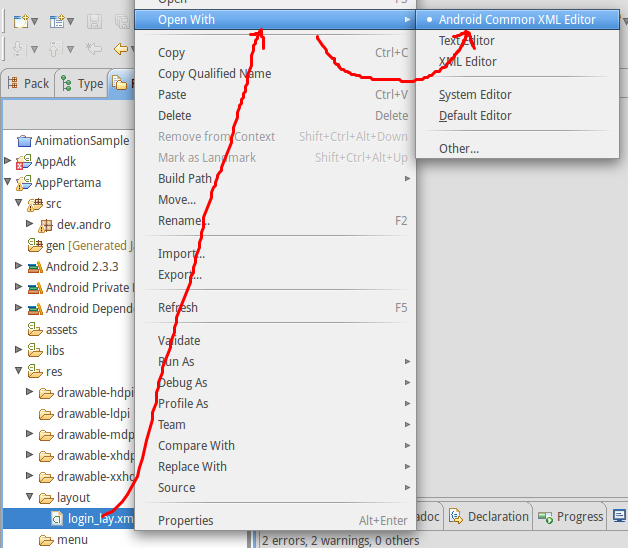This screenshot has height=548, width=628.
Task: Open the Replace With submenu
Action: tap(275, 466)
